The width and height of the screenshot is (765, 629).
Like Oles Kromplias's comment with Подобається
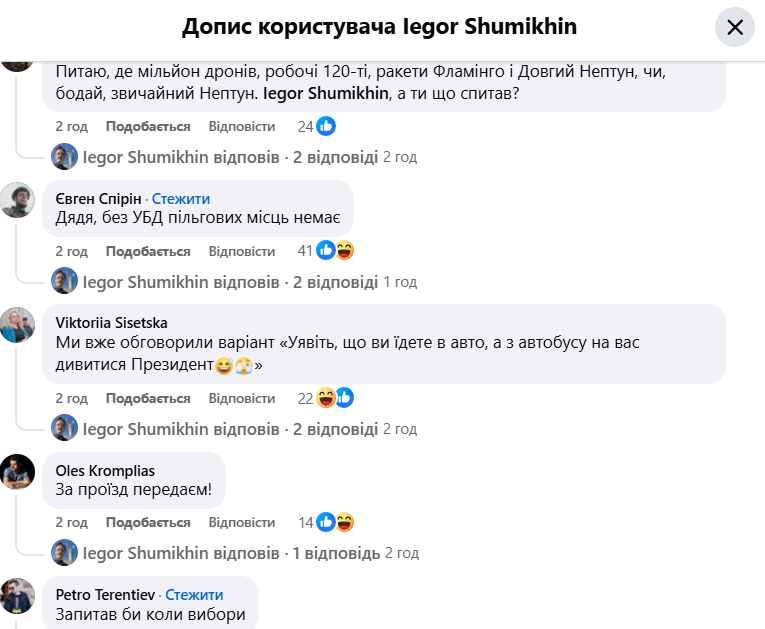148,522
